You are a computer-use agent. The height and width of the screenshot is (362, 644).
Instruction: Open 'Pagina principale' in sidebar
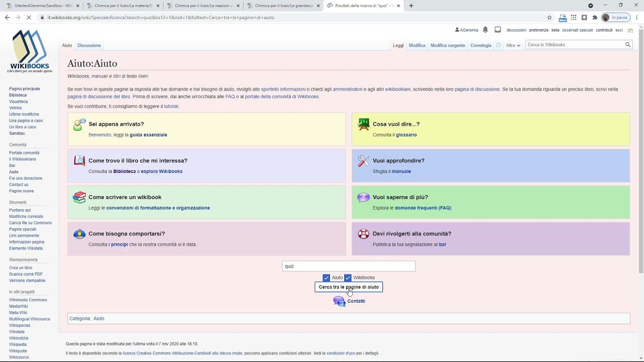pos(25,89)
